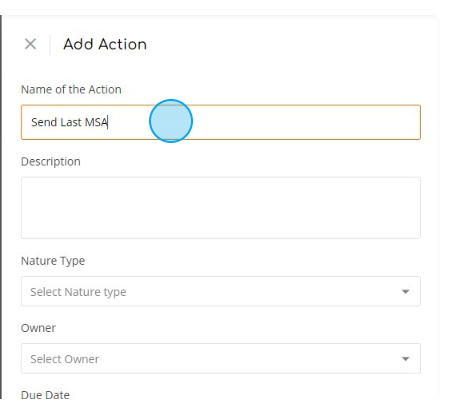
Task: Click the divider beside the close icon
Action: [50, 44]
